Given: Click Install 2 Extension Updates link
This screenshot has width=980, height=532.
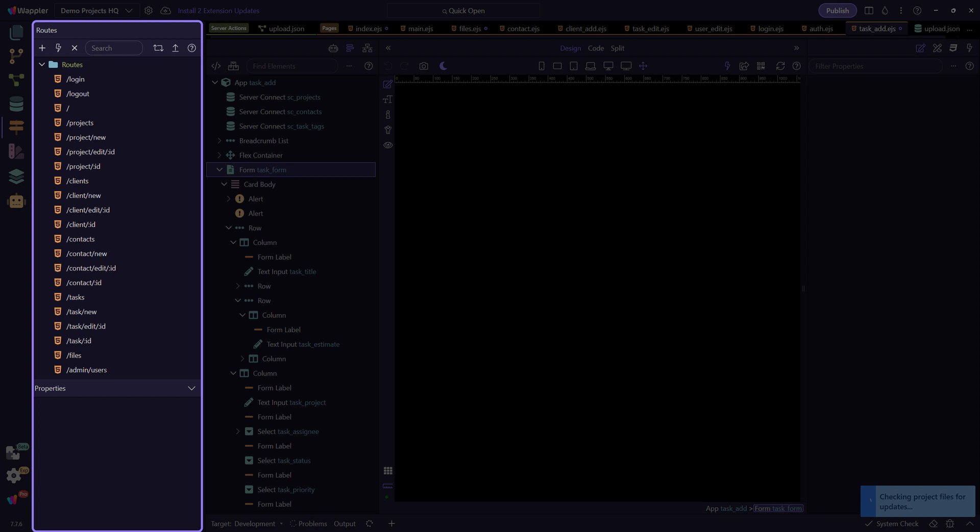Looking at the screenshot, I should point(218,11).
